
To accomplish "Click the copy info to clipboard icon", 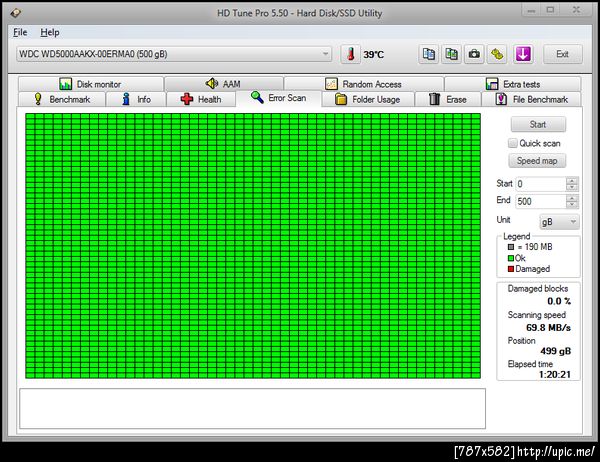I will coord(429,54).
